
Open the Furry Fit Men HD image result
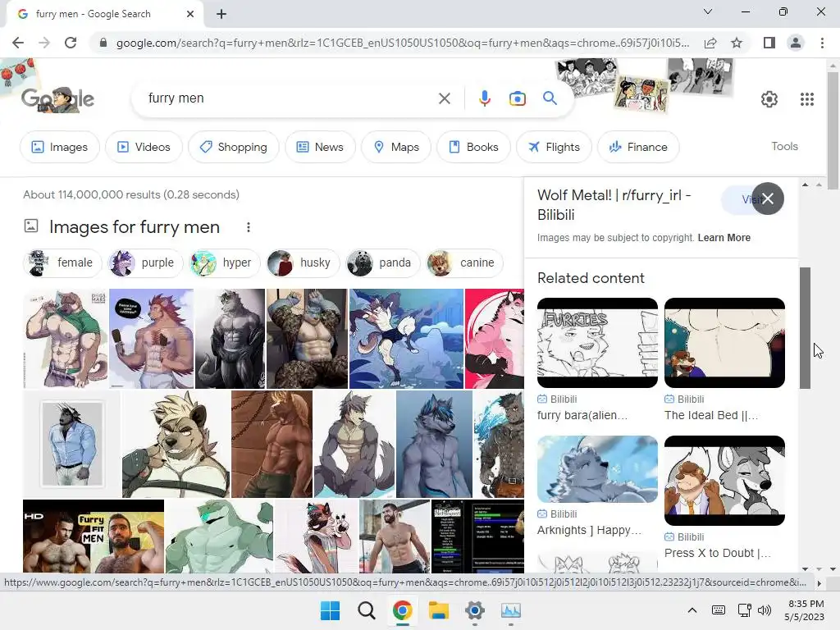point(94,536)
